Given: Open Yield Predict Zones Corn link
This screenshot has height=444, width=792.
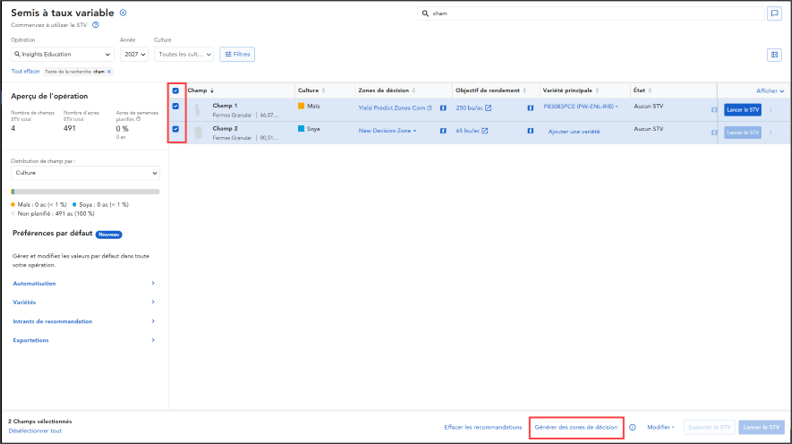Looking at the screenshot, I should (395, 108).
